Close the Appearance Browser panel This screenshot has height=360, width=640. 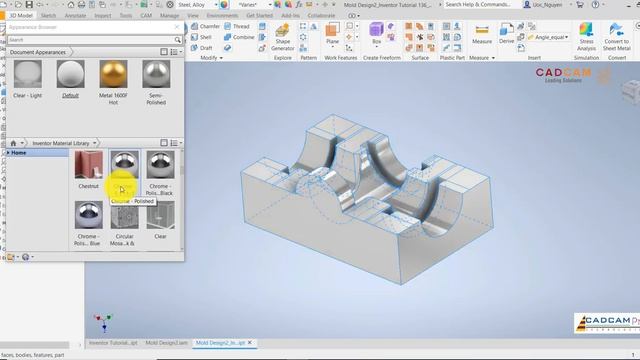(177, 27)
